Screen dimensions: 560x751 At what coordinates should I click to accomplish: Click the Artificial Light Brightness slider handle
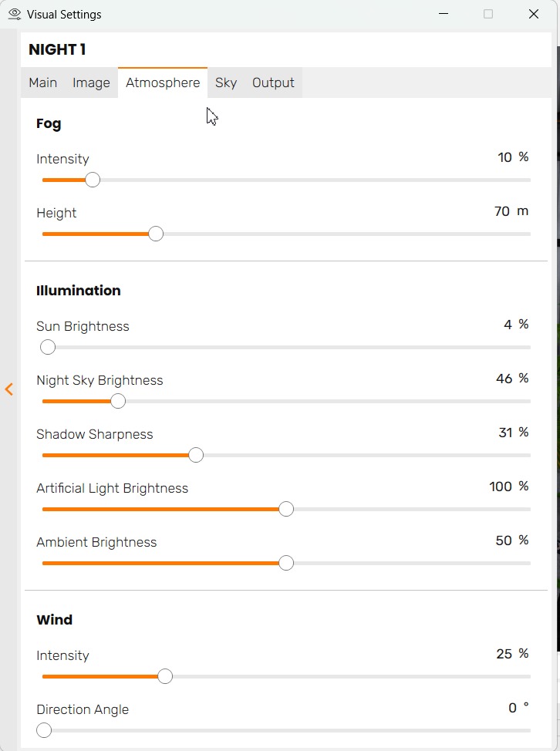[286, 510]
